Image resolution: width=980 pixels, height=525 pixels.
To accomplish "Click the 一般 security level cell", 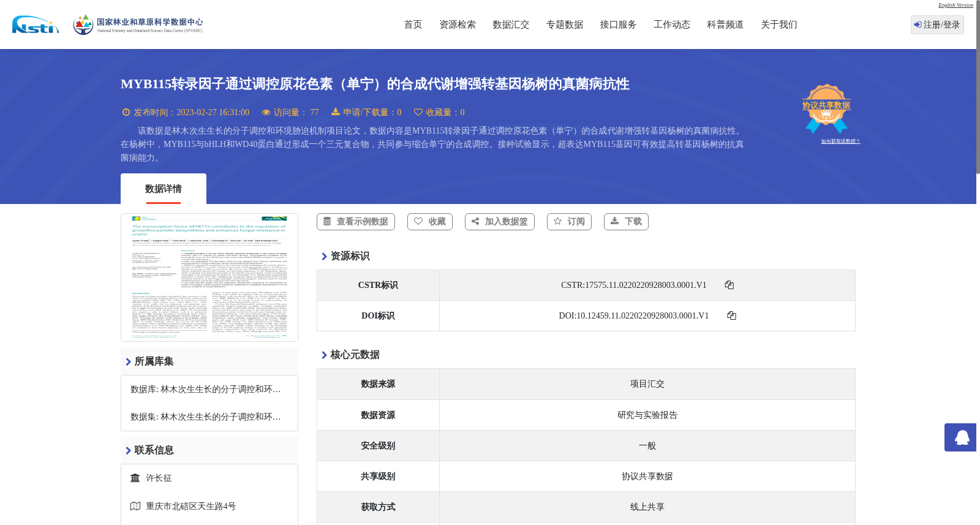I will (647, 445).
